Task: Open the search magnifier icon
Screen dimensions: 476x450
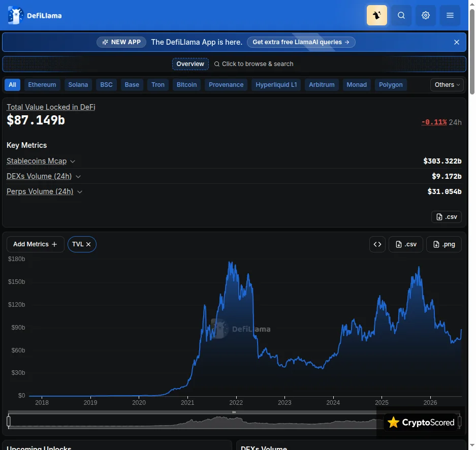Action: pos(401,15)
